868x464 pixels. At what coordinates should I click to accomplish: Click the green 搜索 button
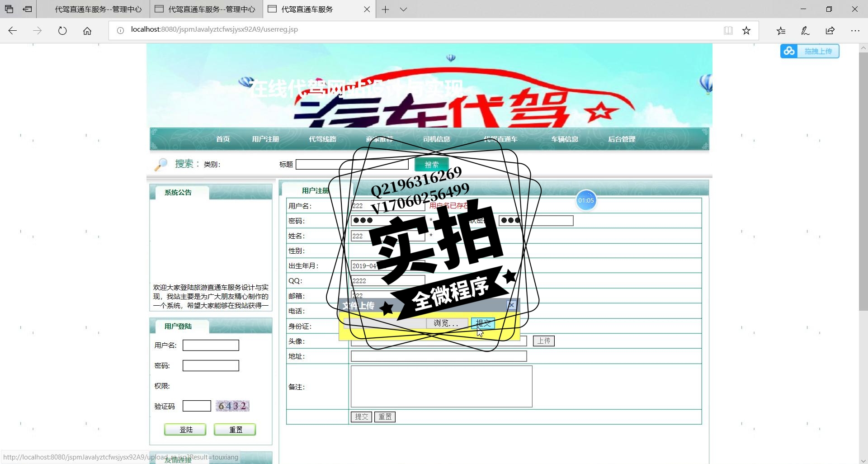(431, 165)
